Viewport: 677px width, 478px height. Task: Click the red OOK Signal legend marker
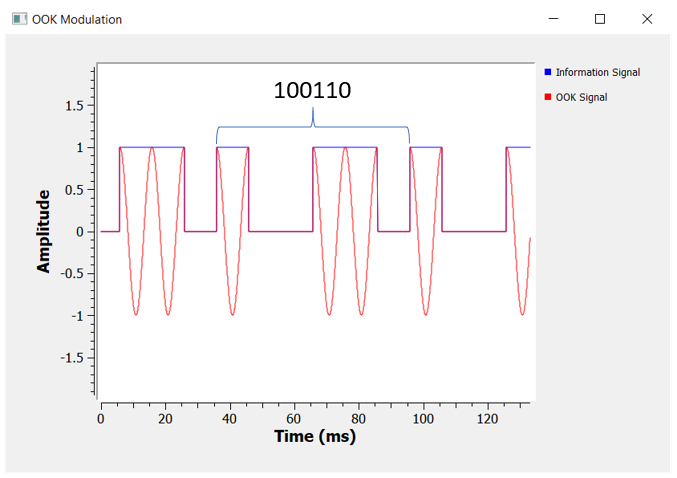(x=548, y=97)
